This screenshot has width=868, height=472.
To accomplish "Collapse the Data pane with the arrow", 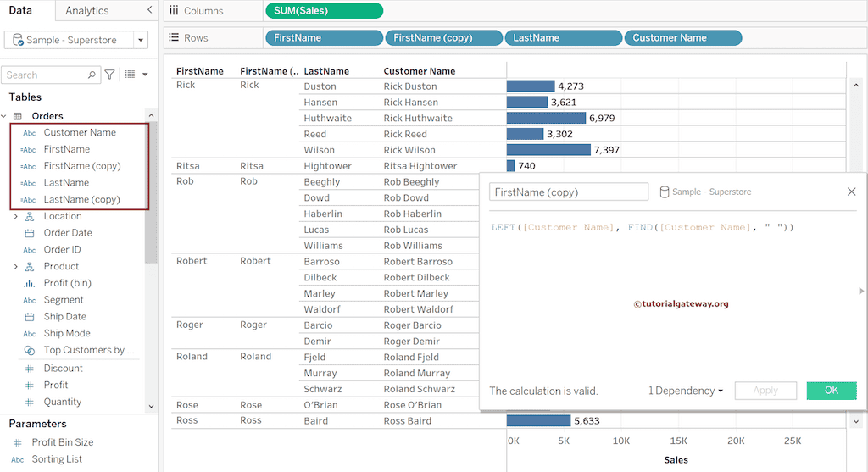I will [x=150, y=10].
